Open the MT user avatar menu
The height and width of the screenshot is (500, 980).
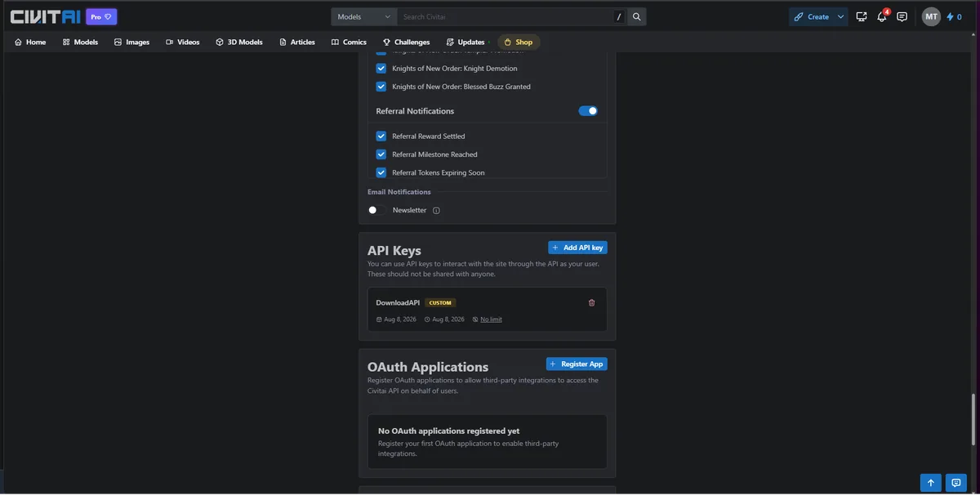(x=931, y=16)
